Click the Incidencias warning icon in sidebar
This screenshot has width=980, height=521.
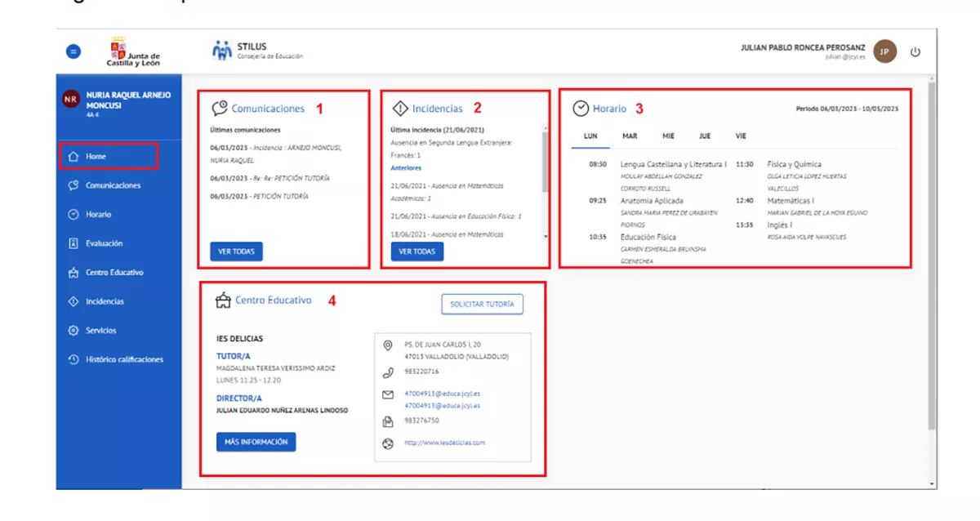pos(73,301)
